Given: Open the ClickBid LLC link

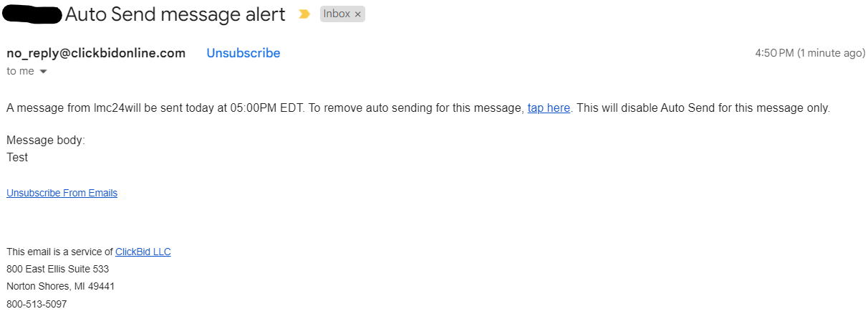Looking at the screenshot, I should [143, 252].
